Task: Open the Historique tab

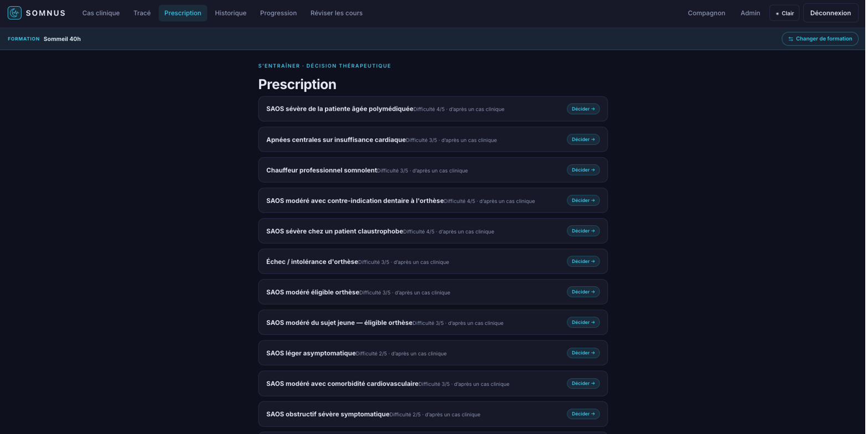Action: (231, 13)
